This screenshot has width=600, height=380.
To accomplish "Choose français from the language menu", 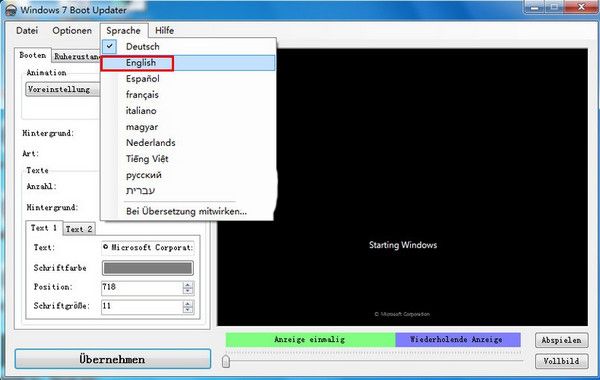I will (188, 95).
